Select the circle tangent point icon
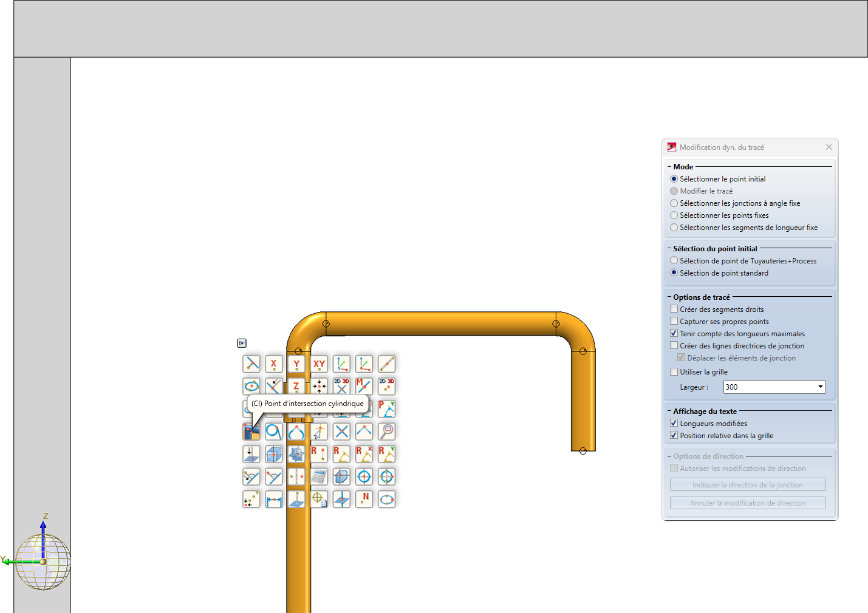 (x=273, y=432)
